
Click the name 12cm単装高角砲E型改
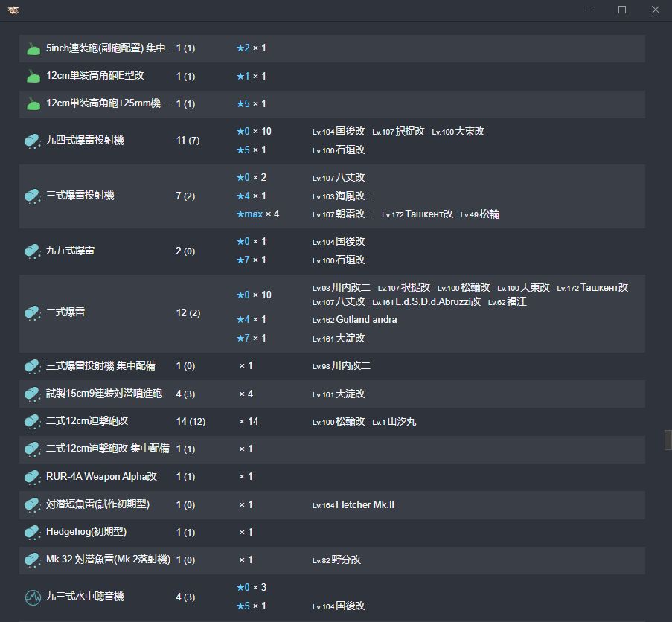(x=95, y=76)
